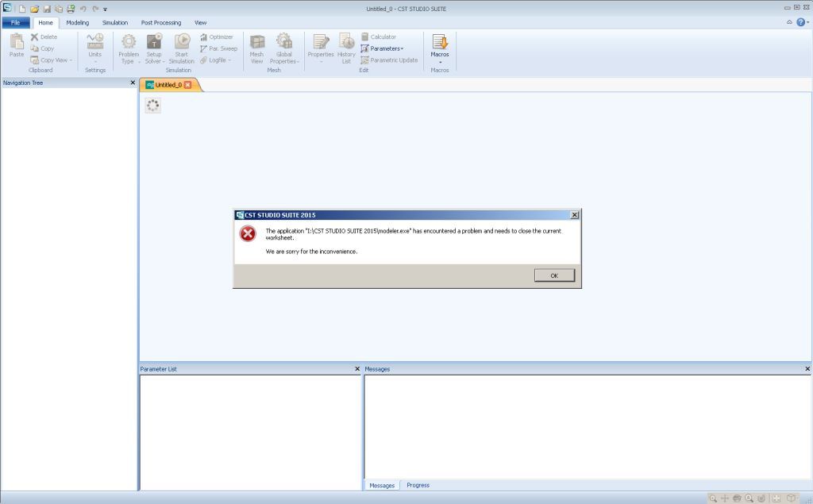Open Global Properties mesh dropdown
This screenshot has width=813, height=504.
pos(284,48)
